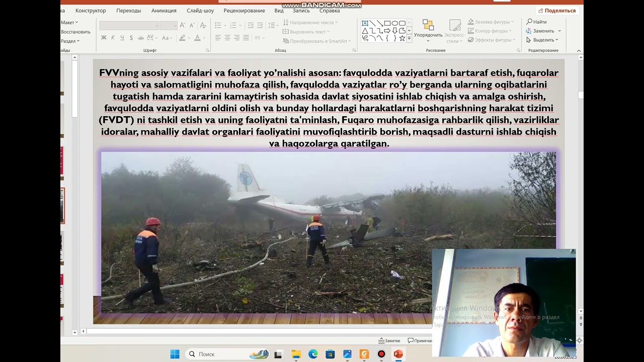
Task: Open Макет layout dropdown
Action: (69, 23)
